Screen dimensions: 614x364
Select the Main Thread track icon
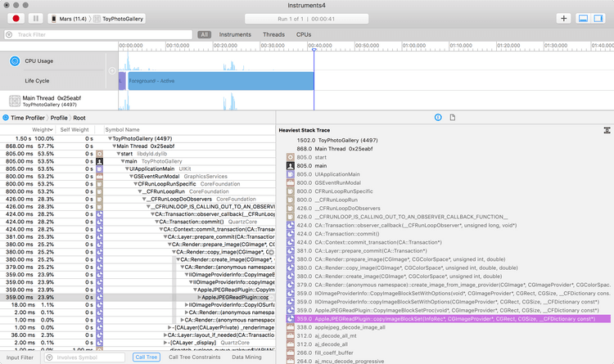point(15,101)
